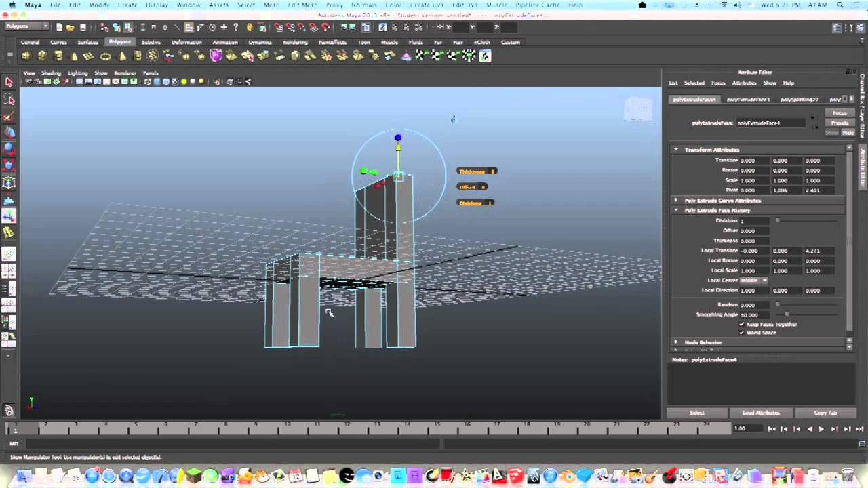Select the Rotate tool in toolbox
868x488 pixels.
click(9, 149)
